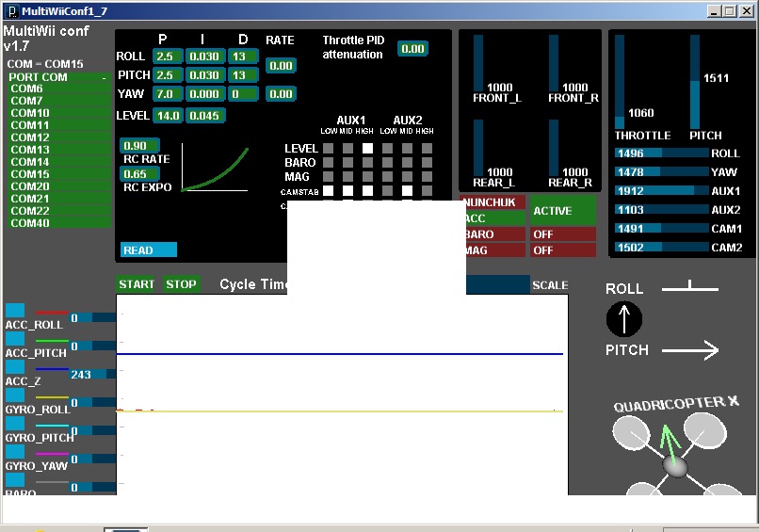The height and width of the screenshot is (532, 759).
Task: Select COM6 in the port list
Action: [60, 89]
